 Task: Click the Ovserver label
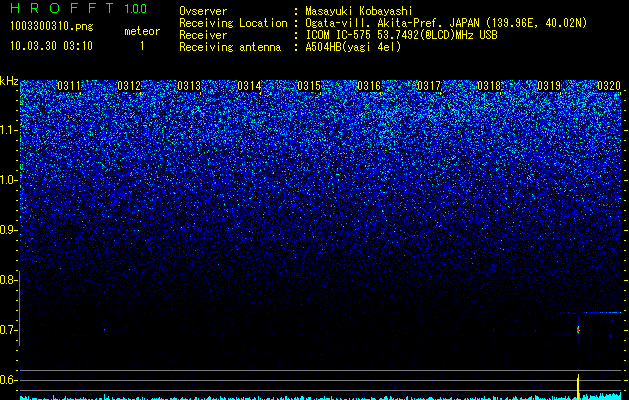click(203, 11)
